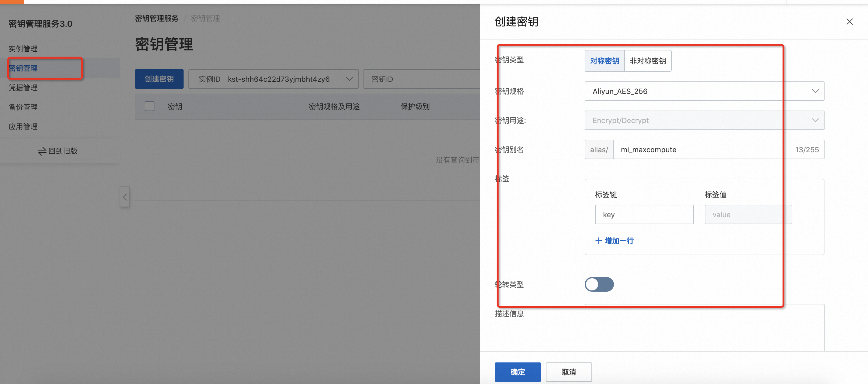
Task: Focus the 标签值 value input field
Action: 748,214
